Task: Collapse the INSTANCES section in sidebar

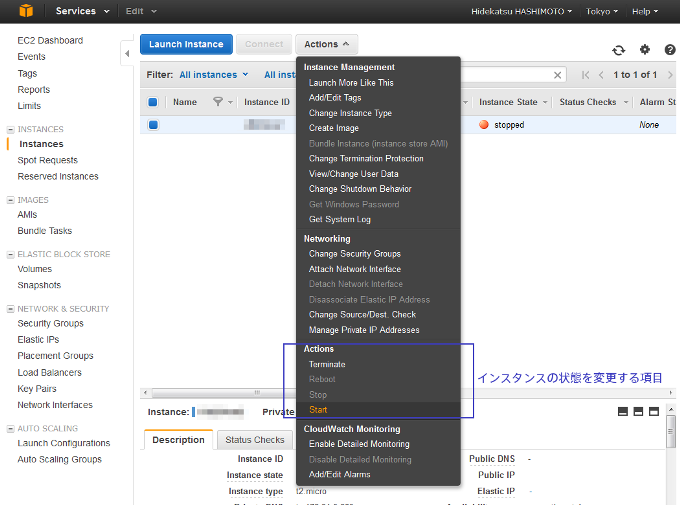Action: [x=10, y=130]
